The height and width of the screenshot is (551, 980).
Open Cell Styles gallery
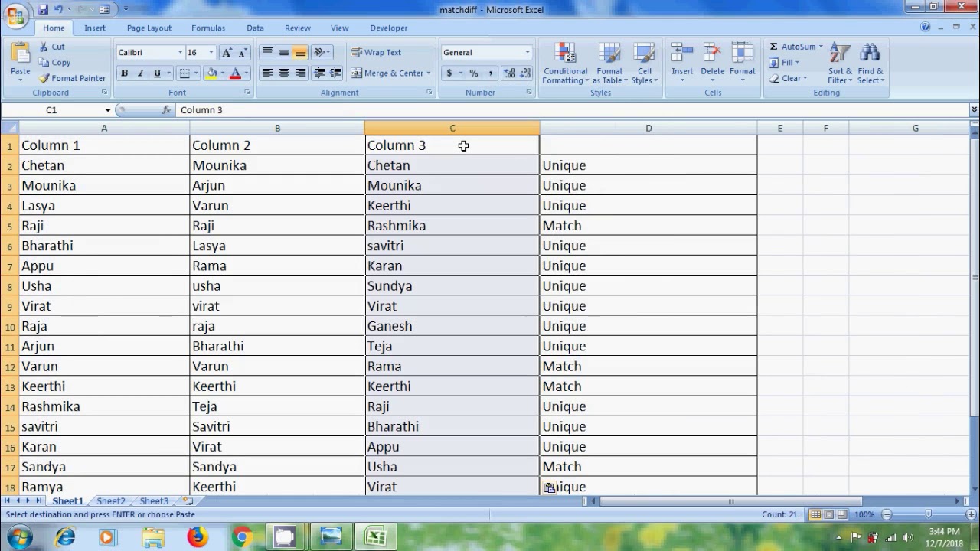pos(645,64)
